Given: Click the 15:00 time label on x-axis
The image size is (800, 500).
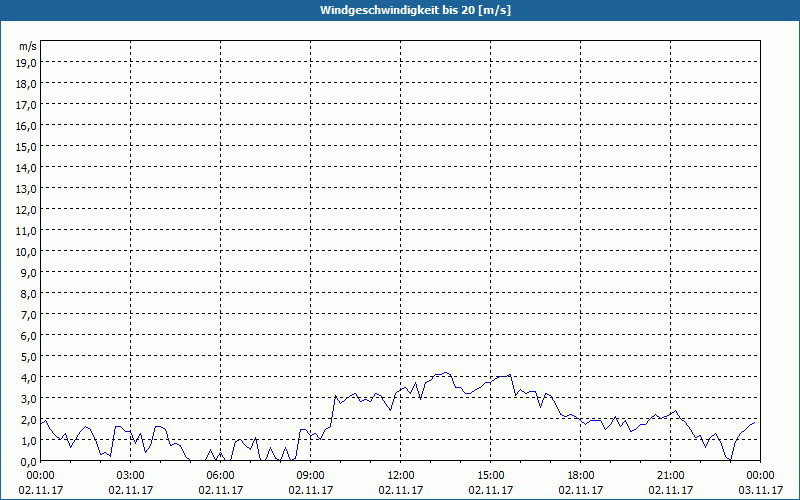Looking at the screenshot, I should coord(490,476).
